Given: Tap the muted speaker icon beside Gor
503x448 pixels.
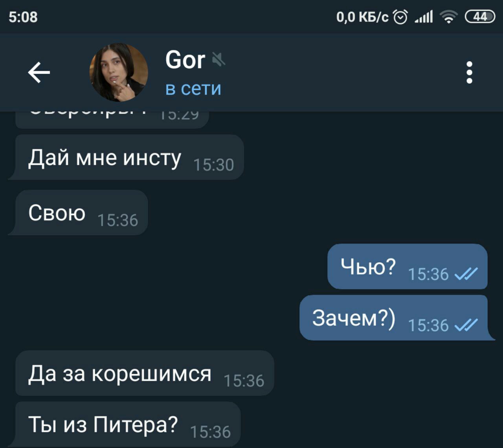Looking at the screenshot, I should 218,60.
